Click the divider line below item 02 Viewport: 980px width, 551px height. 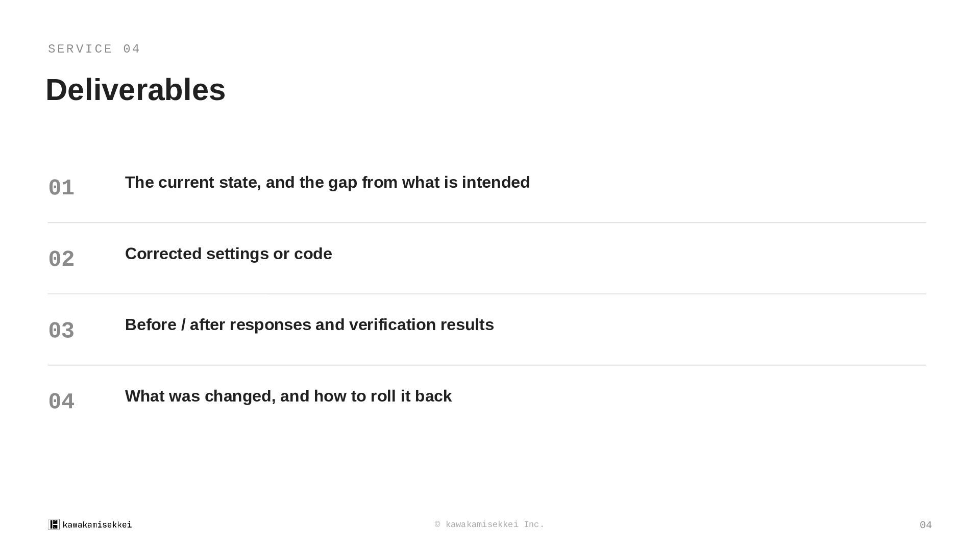(x=487, y=294)
